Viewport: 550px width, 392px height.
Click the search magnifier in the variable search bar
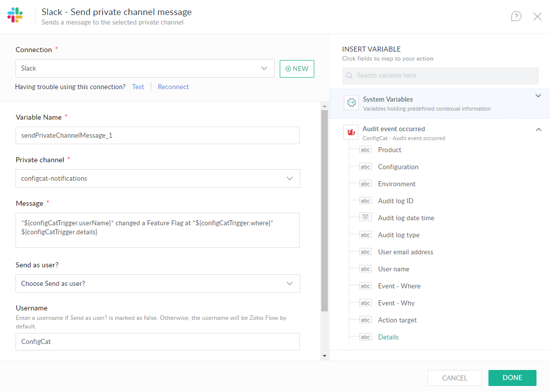tap(349, 75)
